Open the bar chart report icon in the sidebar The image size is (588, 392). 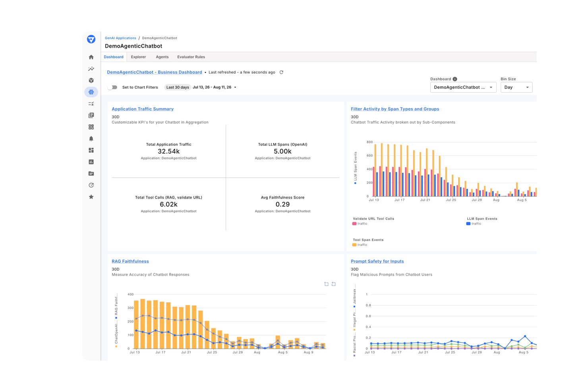(x=91, y=162)
